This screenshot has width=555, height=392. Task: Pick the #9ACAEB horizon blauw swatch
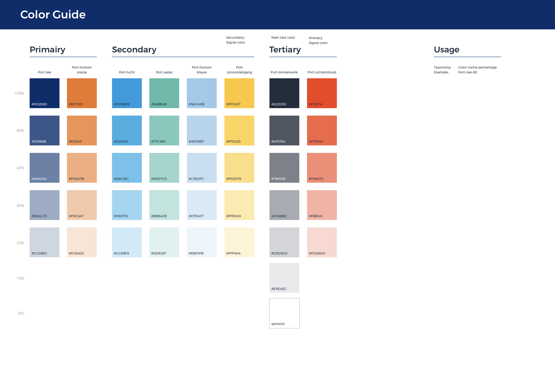[202, 93]
